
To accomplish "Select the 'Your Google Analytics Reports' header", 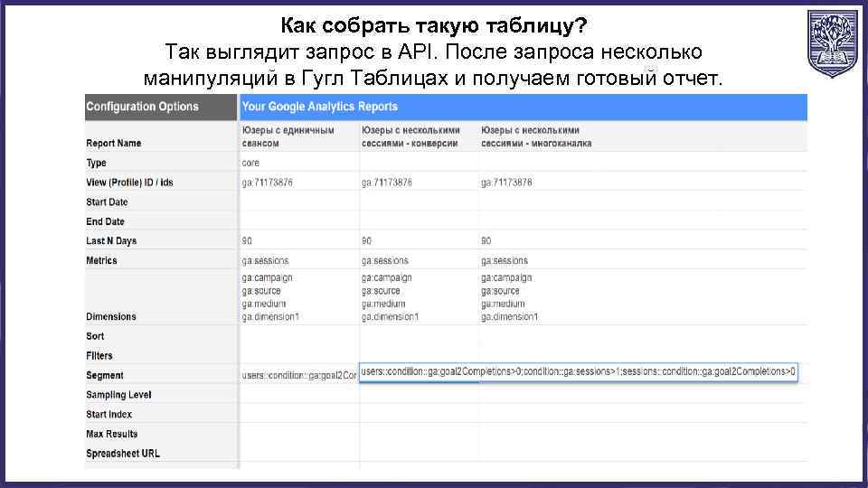I will (x=523, y=107).
